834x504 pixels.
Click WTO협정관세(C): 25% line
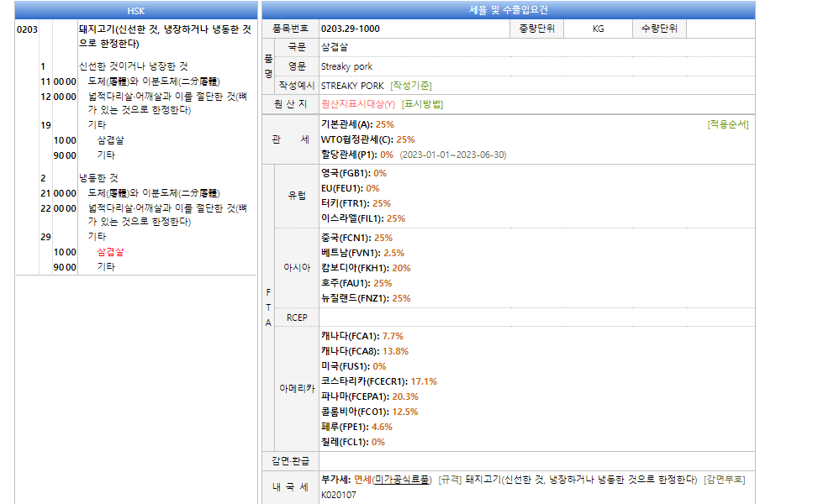point(367,139)
